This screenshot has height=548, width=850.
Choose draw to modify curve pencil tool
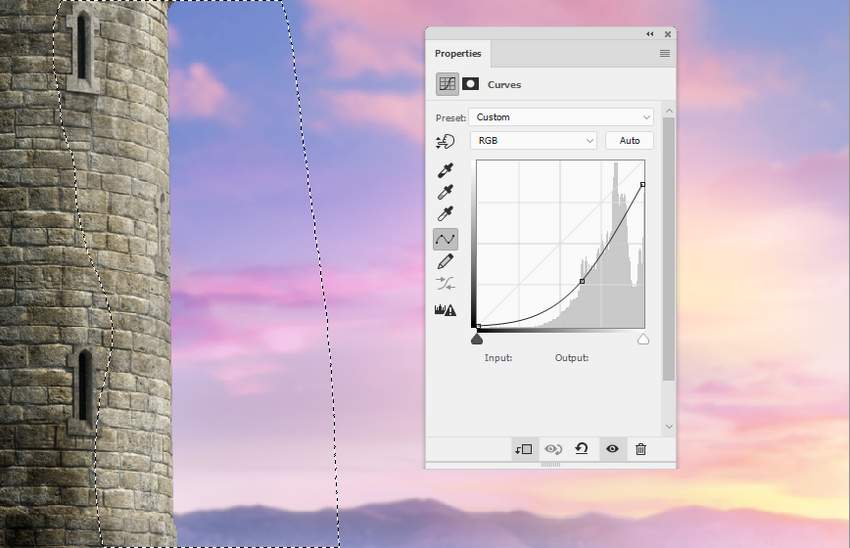(445, 262)
